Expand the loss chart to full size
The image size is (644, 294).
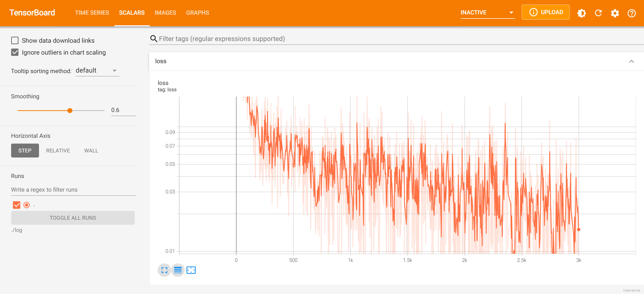(x=164, y=270)
